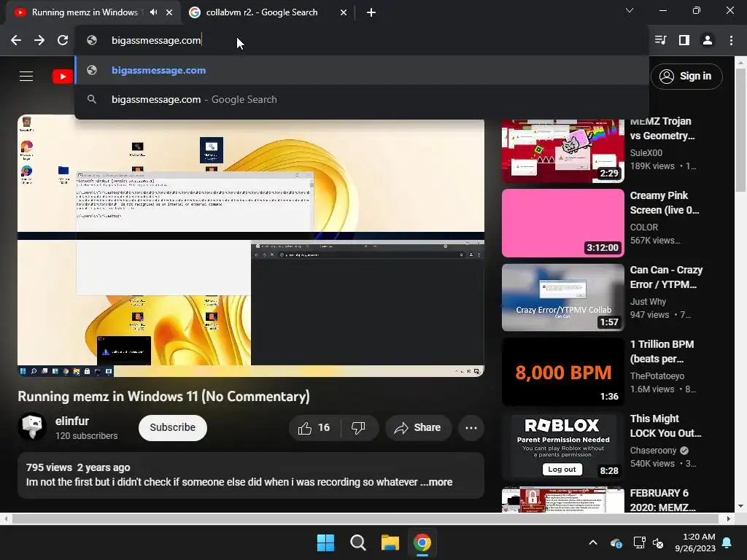Open a new tab with the plus button
This screenshot has height=560, width=747.
pyautogui.click(x=371, y=12)
